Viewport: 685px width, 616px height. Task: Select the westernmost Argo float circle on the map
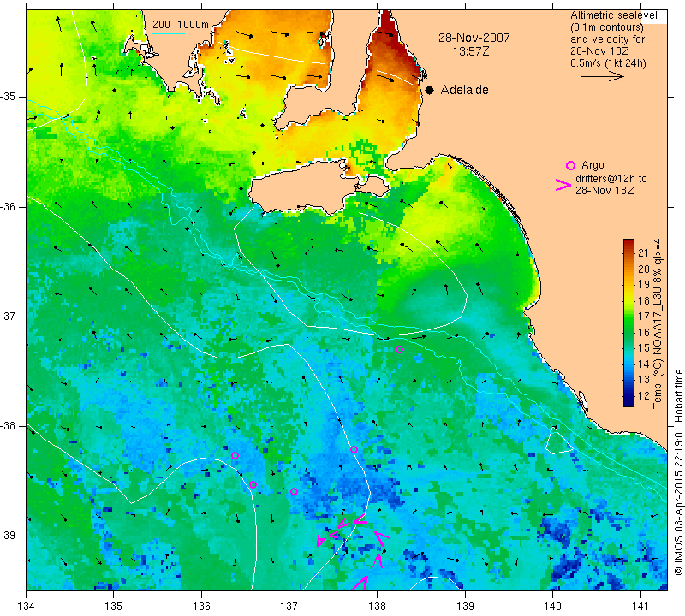(x=235, y=455)
